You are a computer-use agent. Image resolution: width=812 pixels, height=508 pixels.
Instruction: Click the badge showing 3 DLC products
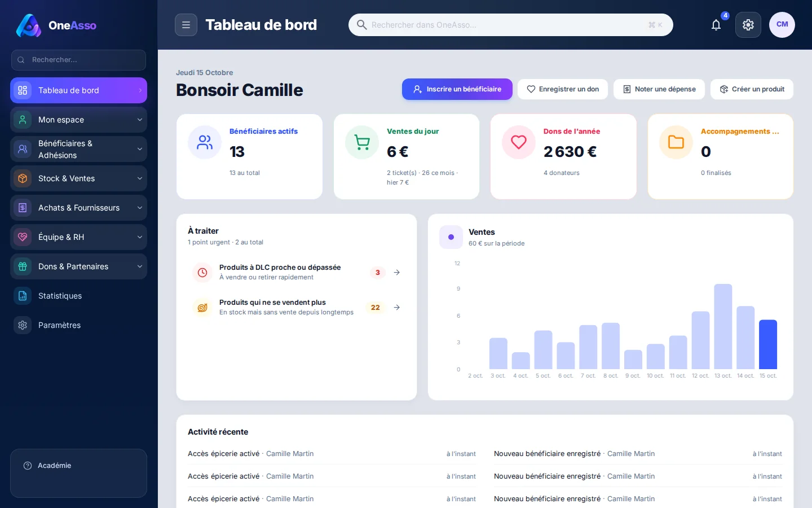point(378,273)
